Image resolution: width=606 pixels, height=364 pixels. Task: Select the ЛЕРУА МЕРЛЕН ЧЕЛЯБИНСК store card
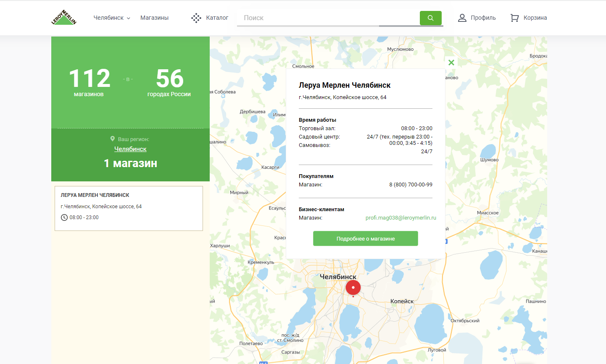(x=129, y=208)
